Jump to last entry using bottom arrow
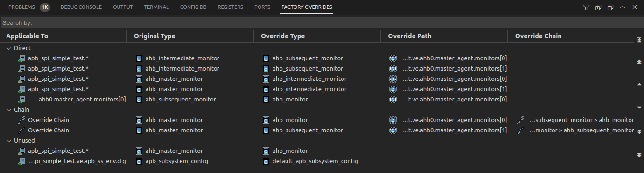This screenshot has height=173, width=644. (x=639, y=155)
